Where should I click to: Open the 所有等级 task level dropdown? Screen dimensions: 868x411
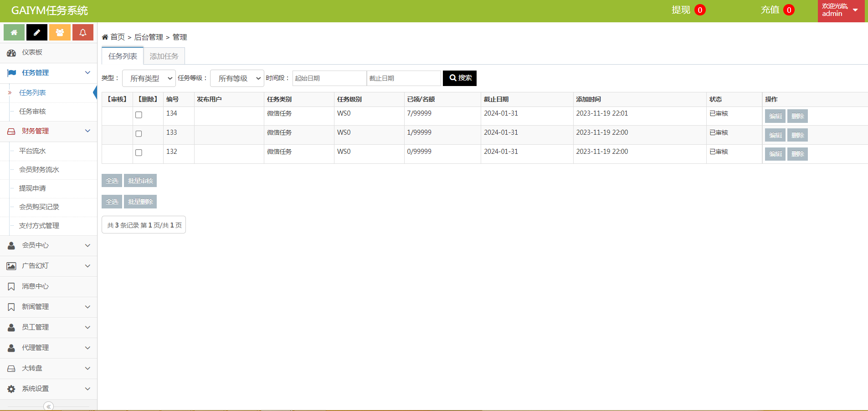pyautogui.click(x=237, y=78)
